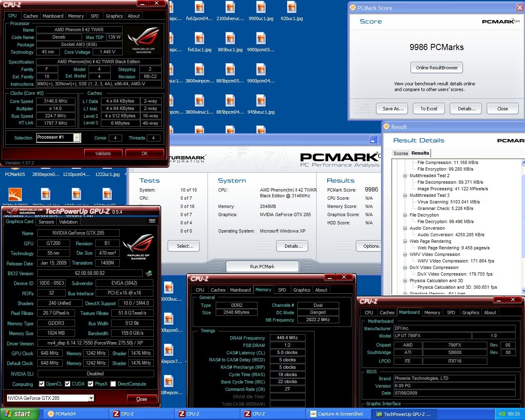The width and height of the screenshot is (525, 420).
Task: Toggle the CUDA checkbox in GPU-Z
Action: (x=67, y=384)
